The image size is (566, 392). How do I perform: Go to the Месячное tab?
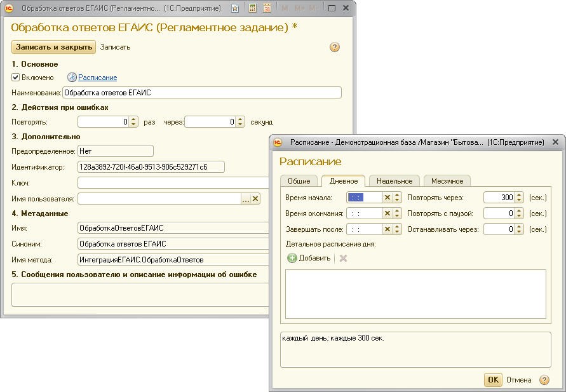(447, 181)
